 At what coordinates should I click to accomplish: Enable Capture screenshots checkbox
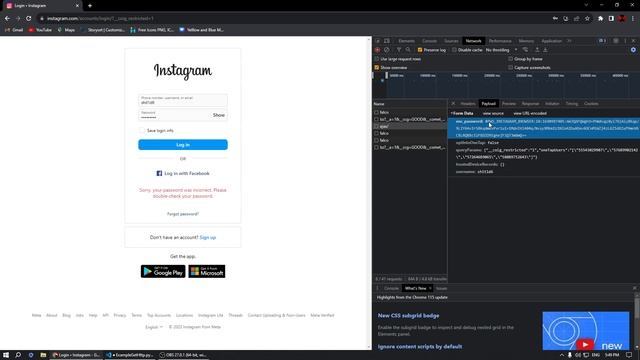510,68
